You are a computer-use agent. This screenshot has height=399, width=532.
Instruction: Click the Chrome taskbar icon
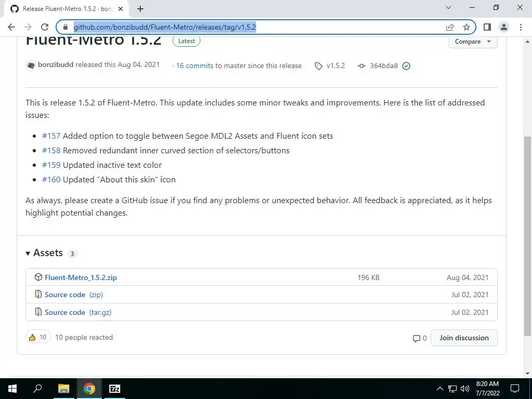click(89, 389)
